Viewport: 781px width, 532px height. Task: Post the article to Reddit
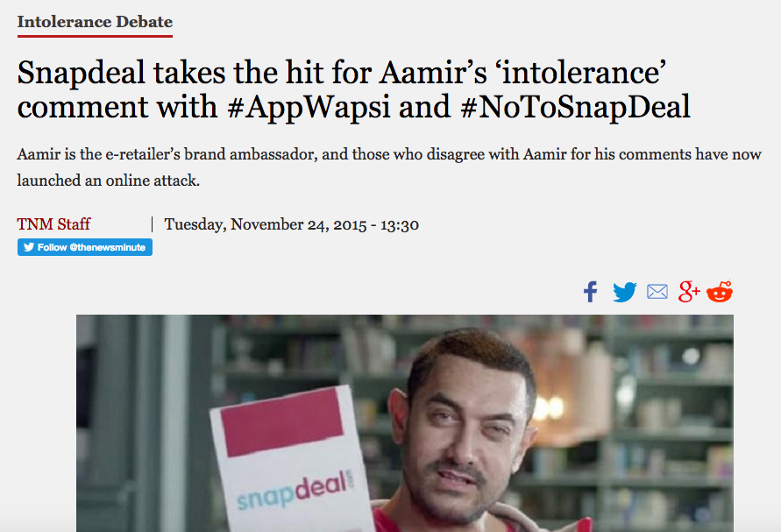720,291
